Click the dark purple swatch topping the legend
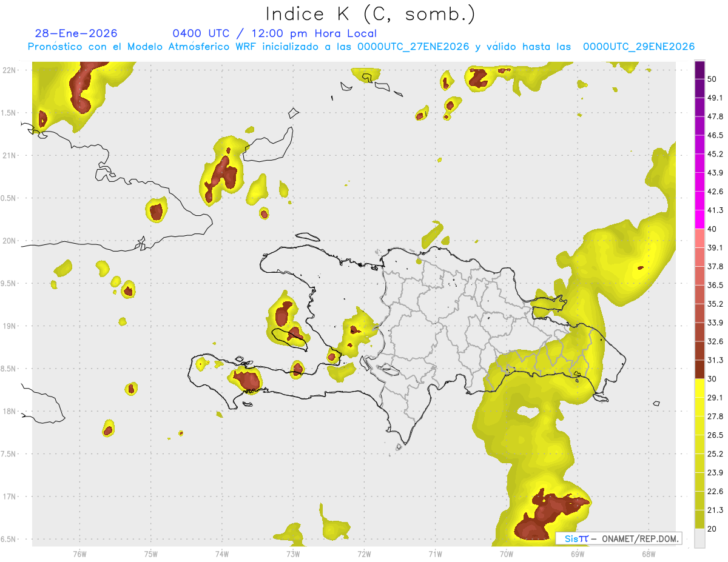Screen dimensions: 728x562 (x=699, y=69)
